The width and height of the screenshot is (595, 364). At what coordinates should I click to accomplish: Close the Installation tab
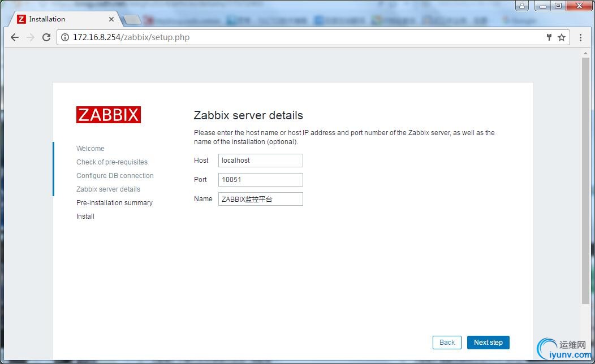click(x=111, y=19)
